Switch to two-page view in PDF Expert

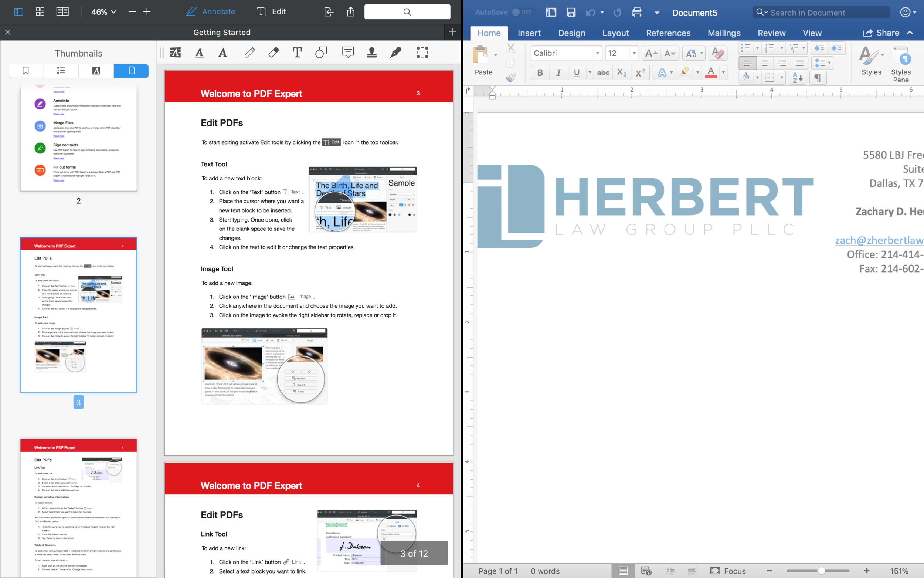click(x=62, y=12)
